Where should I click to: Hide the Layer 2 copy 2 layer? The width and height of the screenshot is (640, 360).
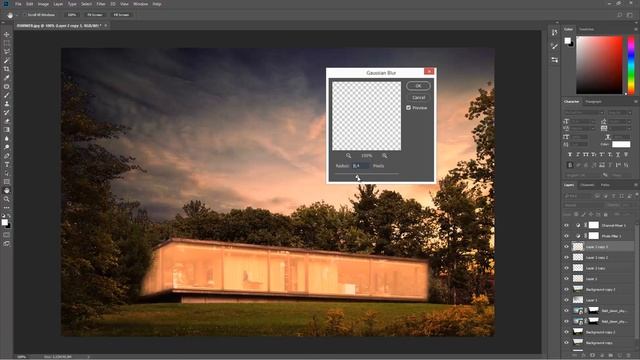[x=566, y=257]
